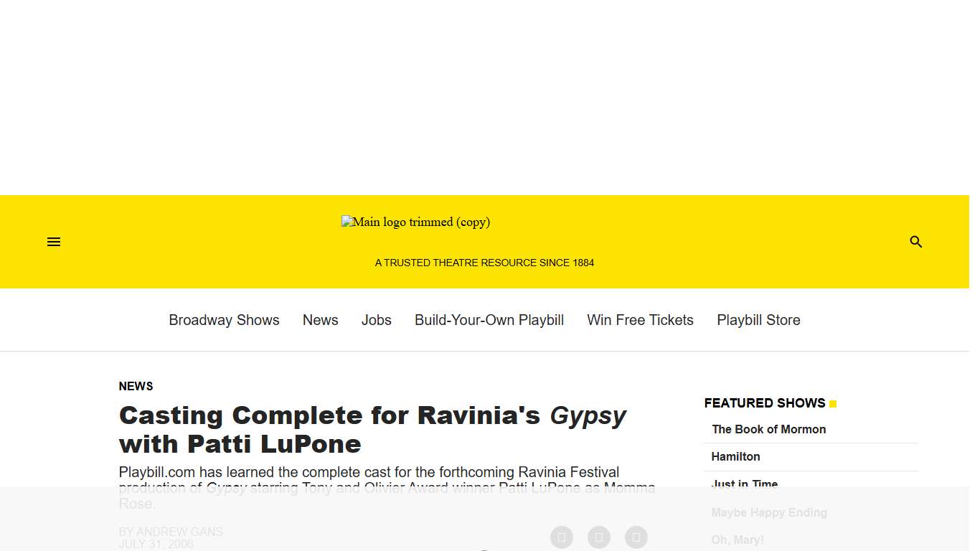Click the article headline about Ravinia's Gypsy
This screenshot has height=551, width=980.
pos(372,429)
